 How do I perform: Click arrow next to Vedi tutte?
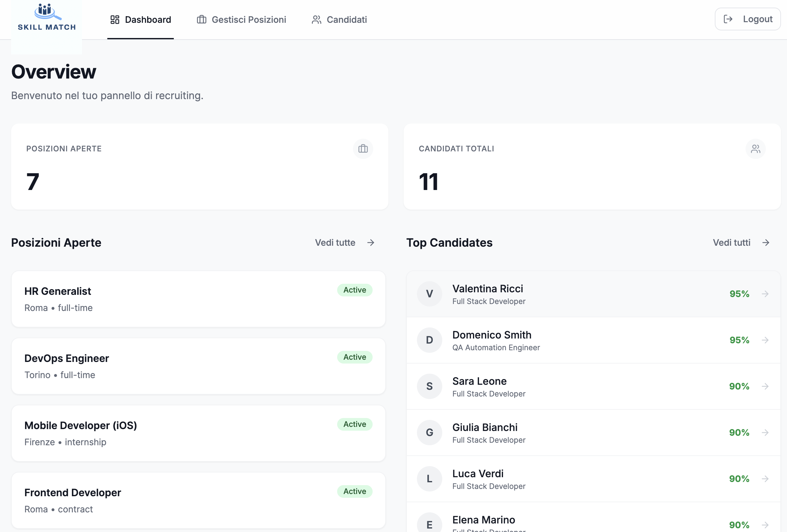[371, 243]
